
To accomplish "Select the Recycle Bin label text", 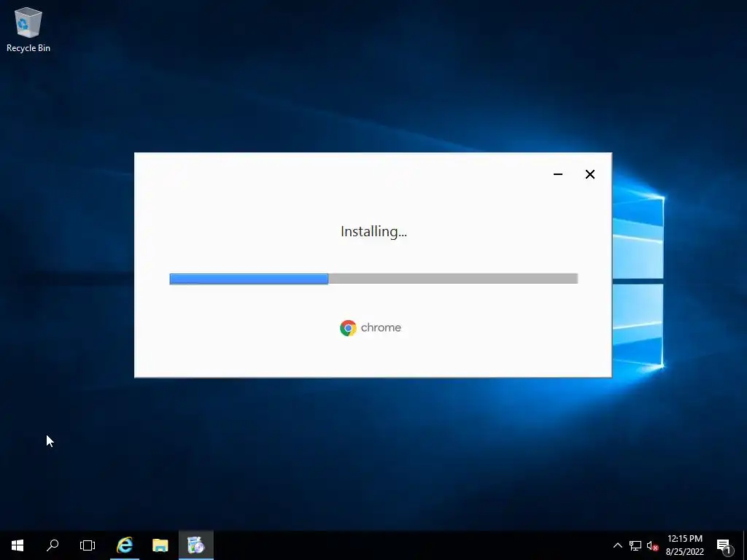I will (28, 48).
